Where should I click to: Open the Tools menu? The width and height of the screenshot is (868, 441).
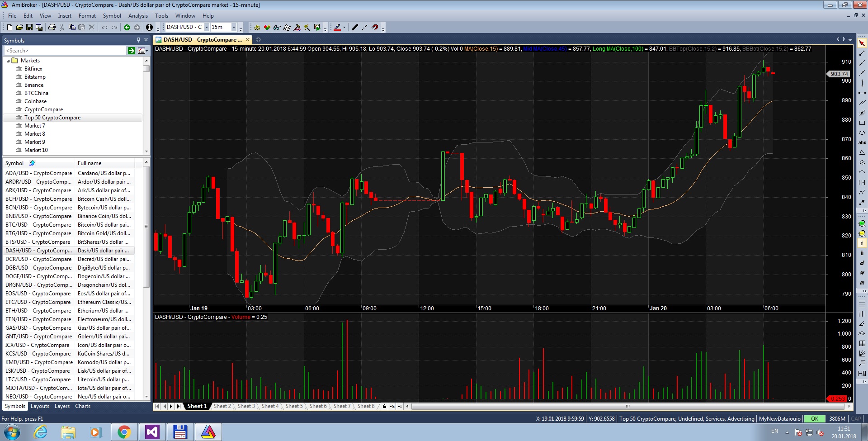[x=161, y=16]
